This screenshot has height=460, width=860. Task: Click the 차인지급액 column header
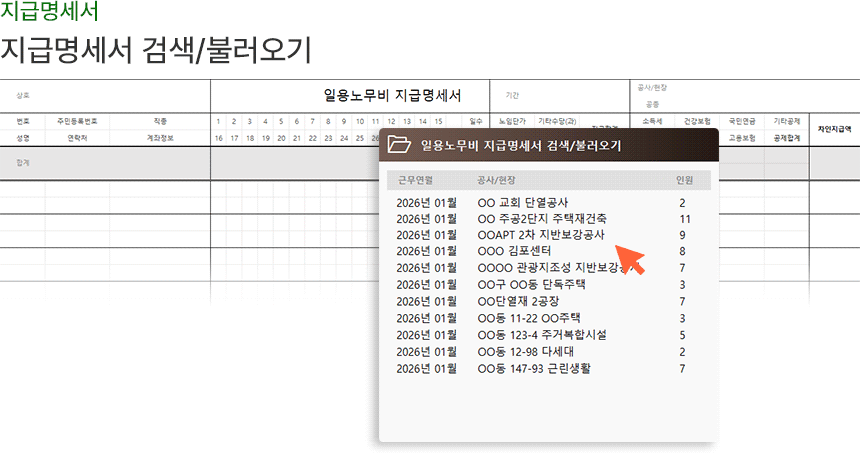tap(834, 129)
